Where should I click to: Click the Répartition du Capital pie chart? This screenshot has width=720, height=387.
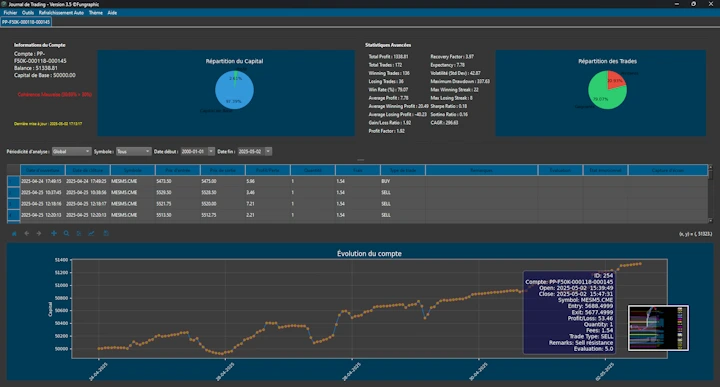[x=234, y=90]
